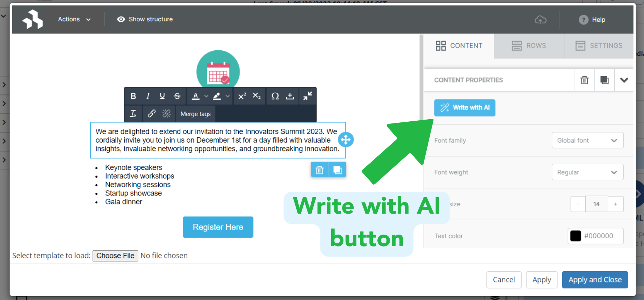This screenshot has height=300, width=644.
Task: Click the strikethrough icon
Action: click(x=177, y=96)
